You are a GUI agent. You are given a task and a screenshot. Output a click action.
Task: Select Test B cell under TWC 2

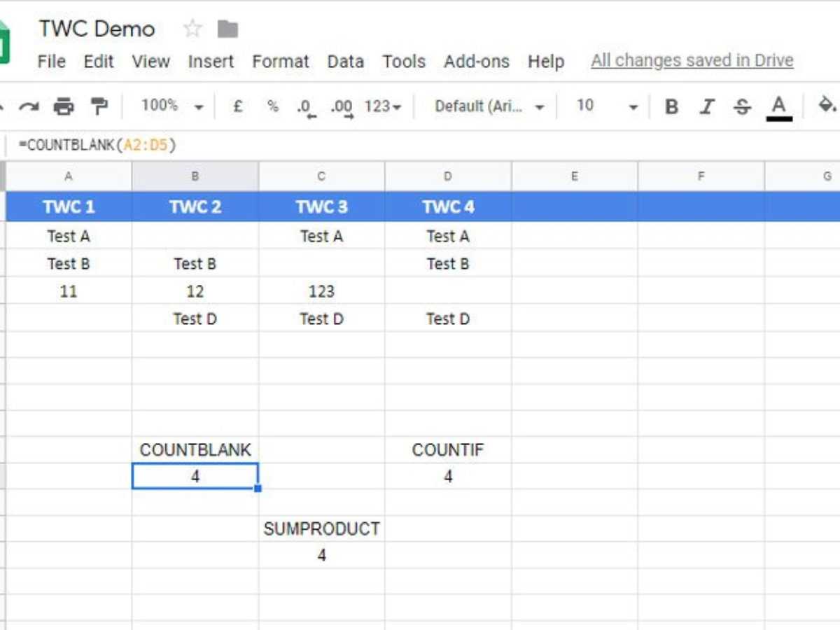pos(195,264)
